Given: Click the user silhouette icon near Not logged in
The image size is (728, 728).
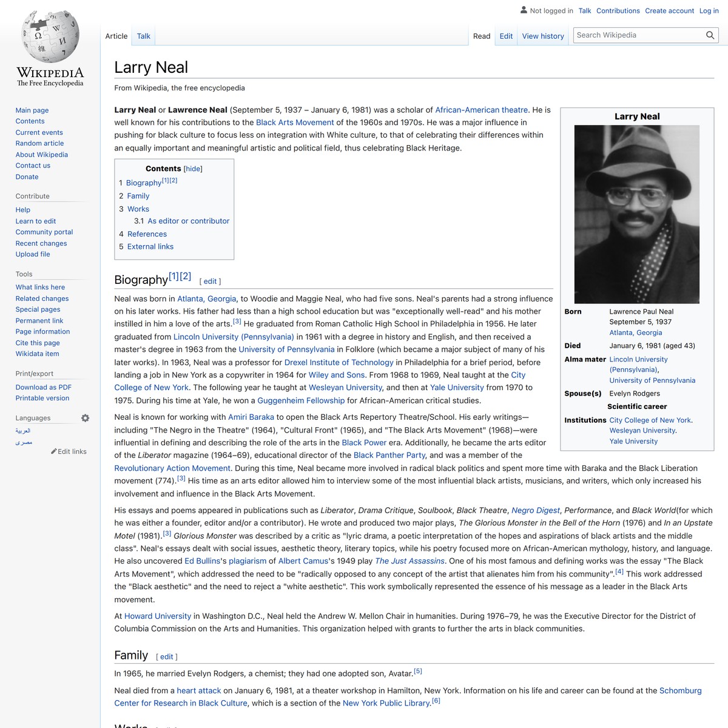Looking at the screenshot, I should click(x=523, y=10).
